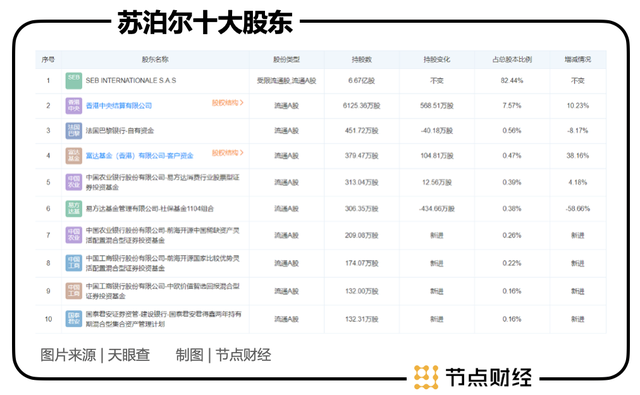Click the purple 香港中央 logo icon
The height and width of the screenshot is (395, 640).
pyautogui.click(x=74, y=106)
